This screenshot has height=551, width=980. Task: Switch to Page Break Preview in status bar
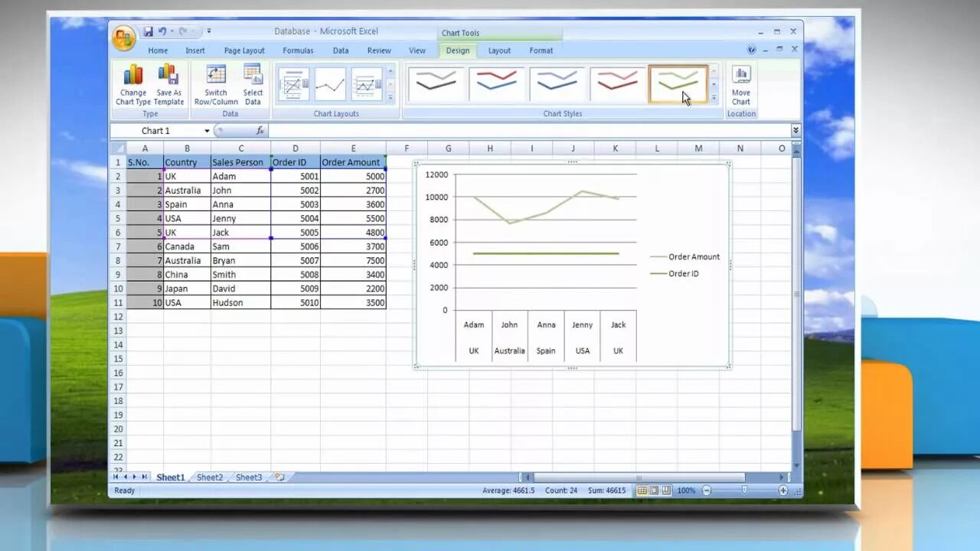(x=665, y=491)
